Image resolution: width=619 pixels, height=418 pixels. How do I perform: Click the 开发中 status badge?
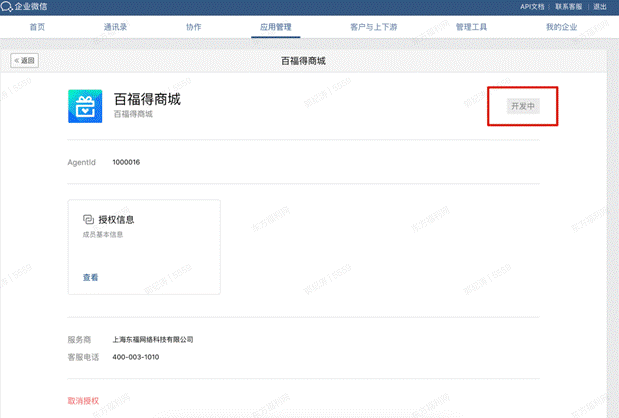pyautogui.click(x=523, y=106)
